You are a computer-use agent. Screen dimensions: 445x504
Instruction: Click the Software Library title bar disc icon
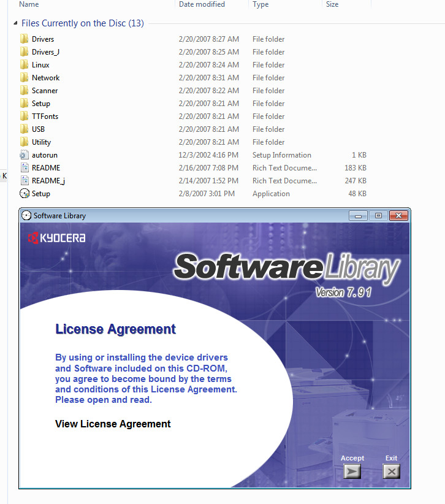click(x=26, y=216)
